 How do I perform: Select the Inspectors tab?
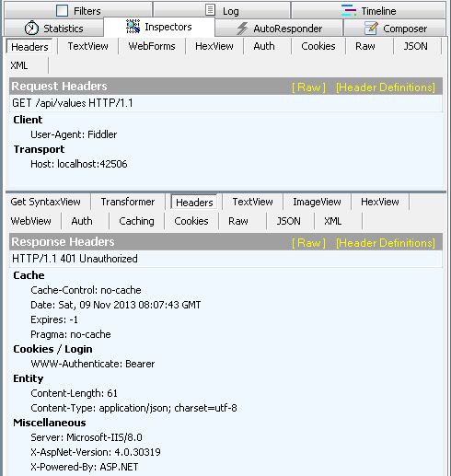pos(159,27)
